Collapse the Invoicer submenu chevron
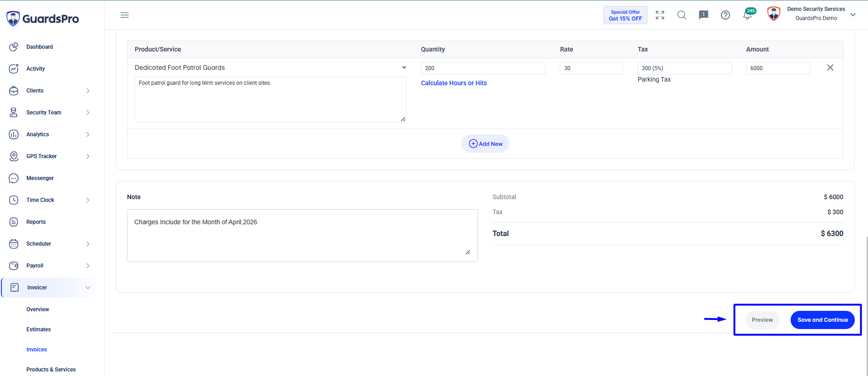 click(x=88, y=288)
